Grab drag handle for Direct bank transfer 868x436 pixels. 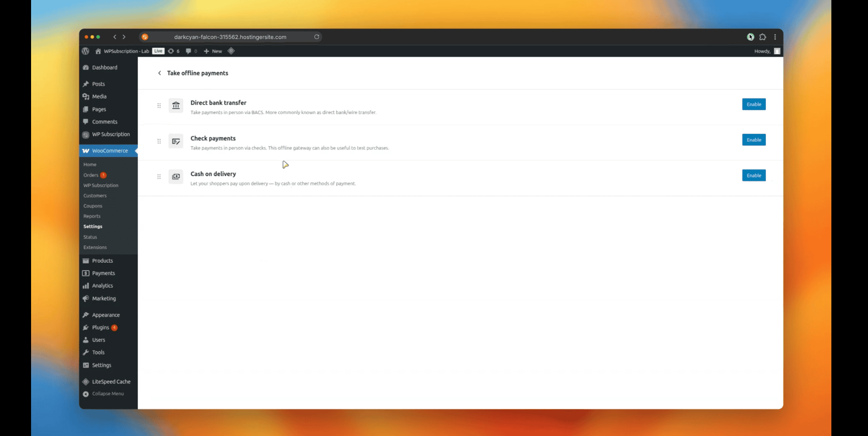[x=159, y=106]
